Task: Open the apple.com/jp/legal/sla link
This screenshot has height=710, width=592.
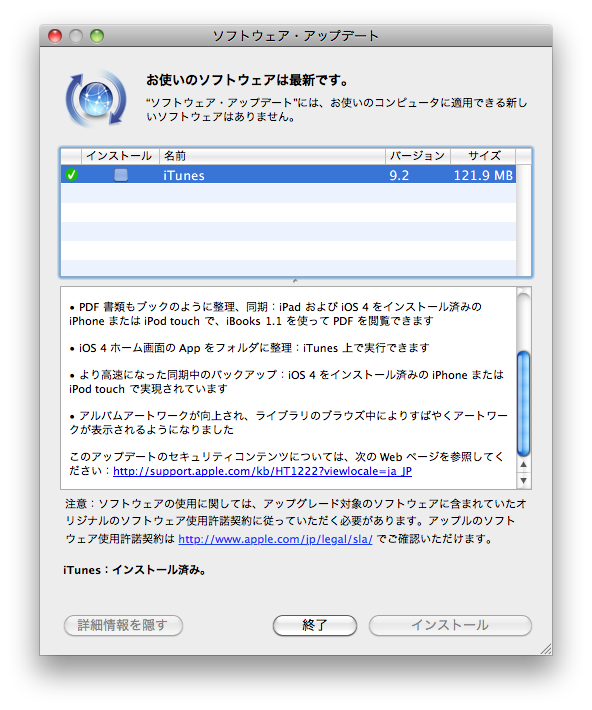Action: point(275,539)
